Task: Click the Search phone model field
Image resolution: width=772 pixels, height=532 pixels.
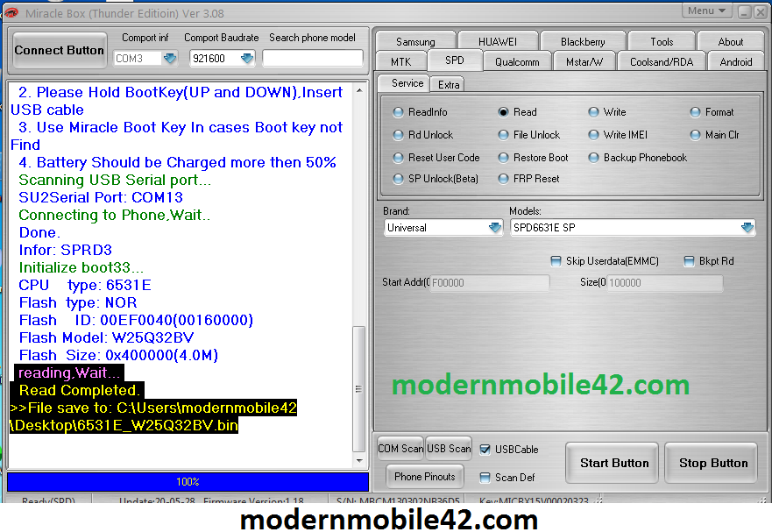Action: pyautogui.click(x=313, y=58)
